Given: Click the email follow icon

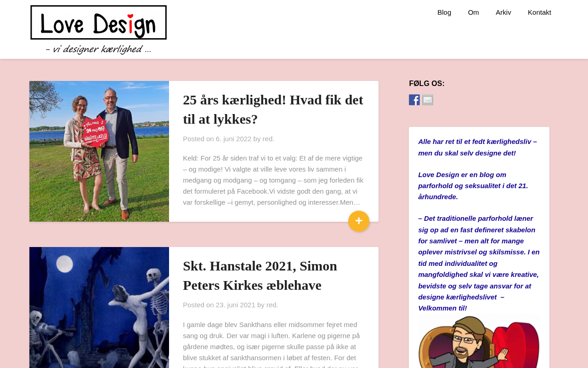Looking at the screenshot, I should click(x=428, y=100).
